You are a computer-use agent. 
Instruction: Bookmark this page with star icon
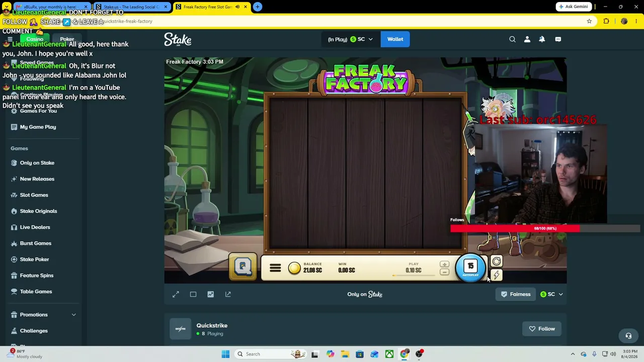pos(589,21)
